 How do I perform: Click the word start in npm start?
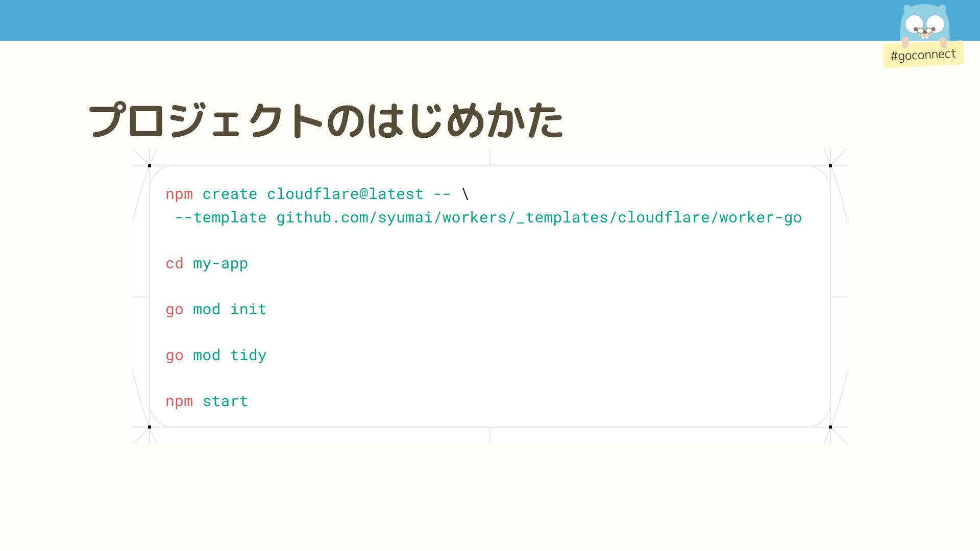pos(225,402)
